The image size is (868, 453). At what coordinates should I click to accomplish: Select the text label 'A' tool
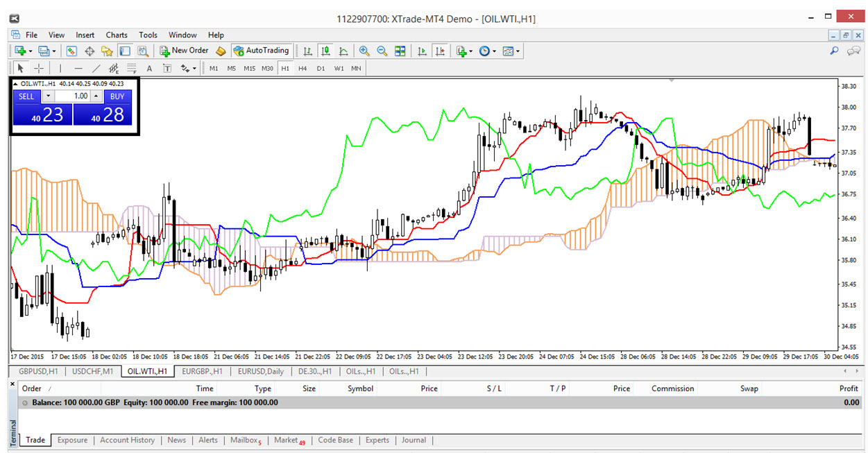tap(148, 68)
